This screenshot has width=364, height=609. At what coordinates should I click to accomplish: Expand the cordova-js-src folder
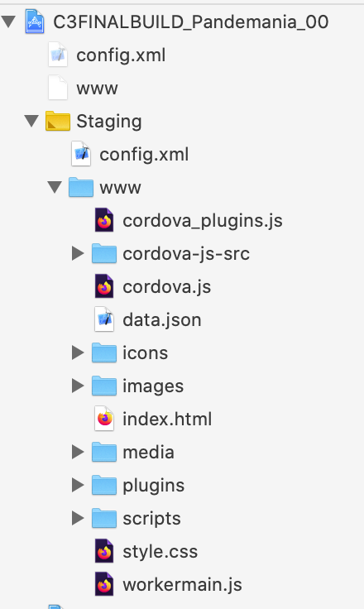coord(78,254)
